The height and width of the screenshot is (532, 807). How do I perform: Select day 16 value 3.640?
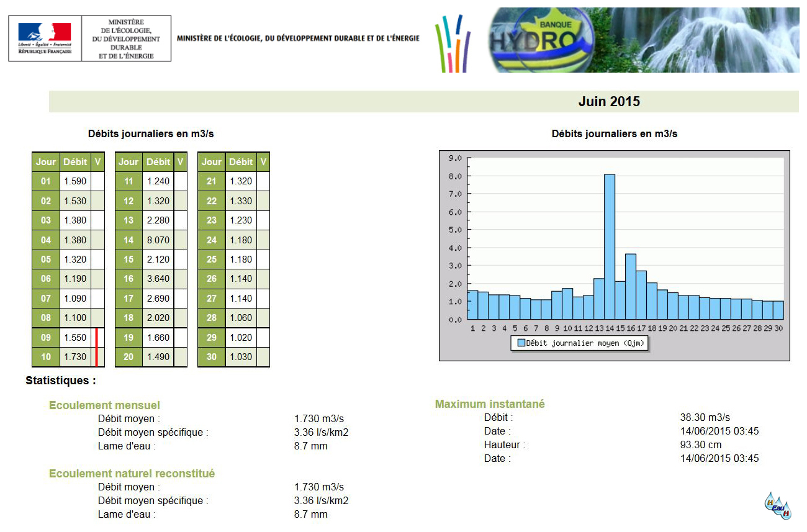158,279
